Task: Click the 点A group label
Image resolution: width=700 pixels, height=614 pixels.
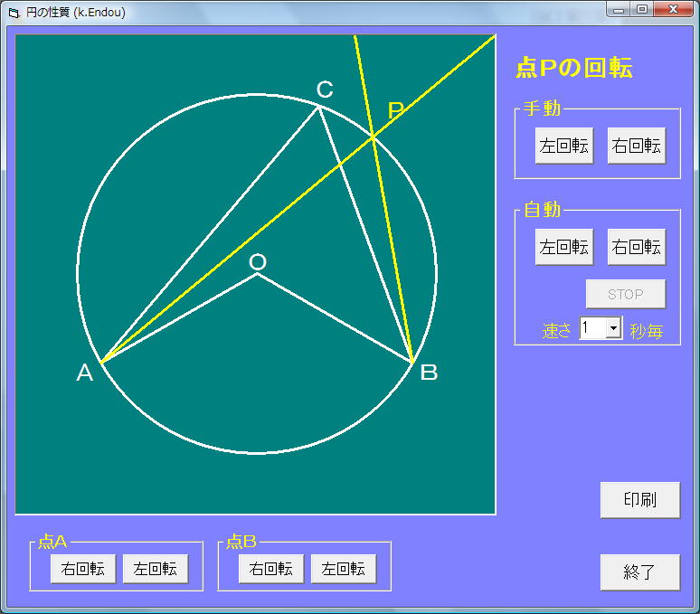Action: click(52, 542)
